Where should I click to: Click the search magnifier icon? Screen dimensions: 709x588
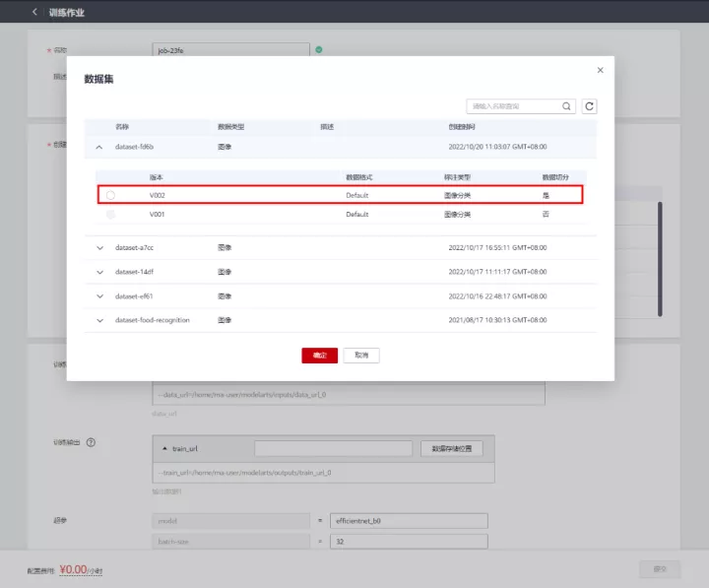coord(567,106)
